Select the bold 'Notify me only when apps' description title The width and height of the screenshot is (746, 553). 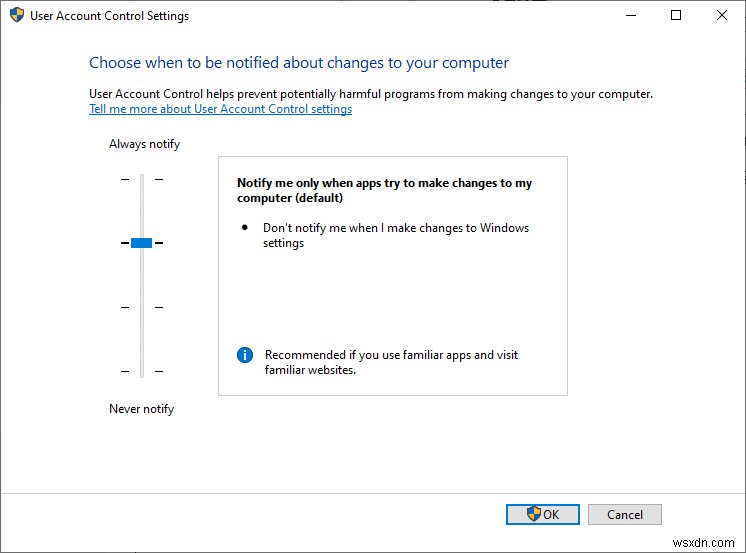point(384,190)
